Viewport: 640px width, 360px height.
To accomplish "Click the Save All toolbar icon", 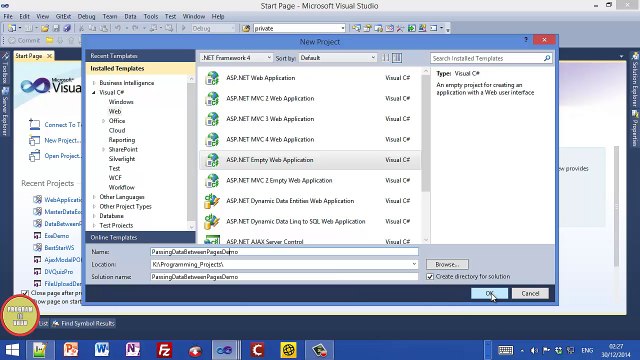I will (67, 28).
